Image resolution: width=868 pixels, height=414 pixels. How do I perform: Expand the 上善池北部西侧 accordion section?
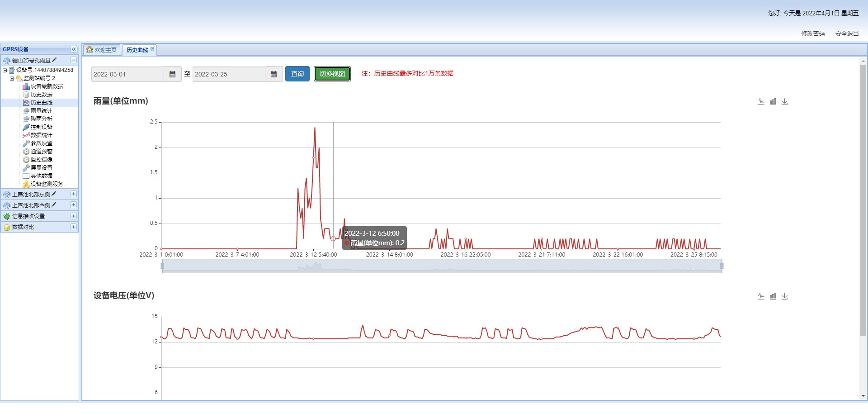(x=73, y=205)
